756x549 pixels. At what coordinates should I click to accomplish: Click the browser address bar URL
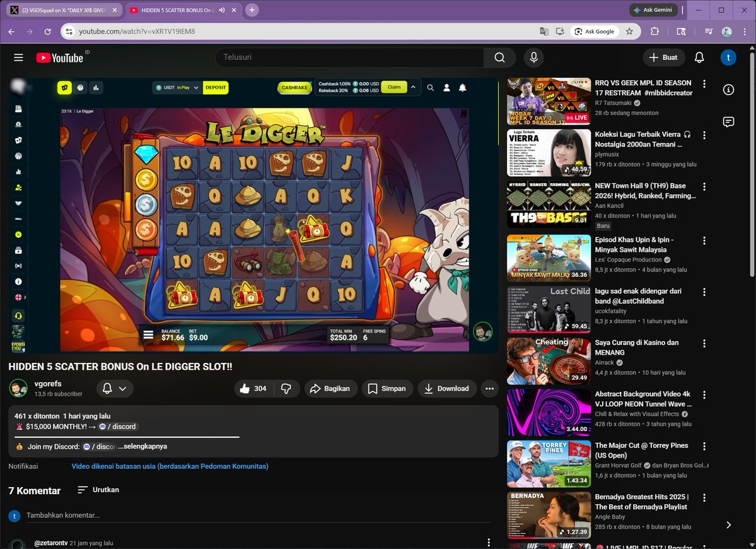137,32
